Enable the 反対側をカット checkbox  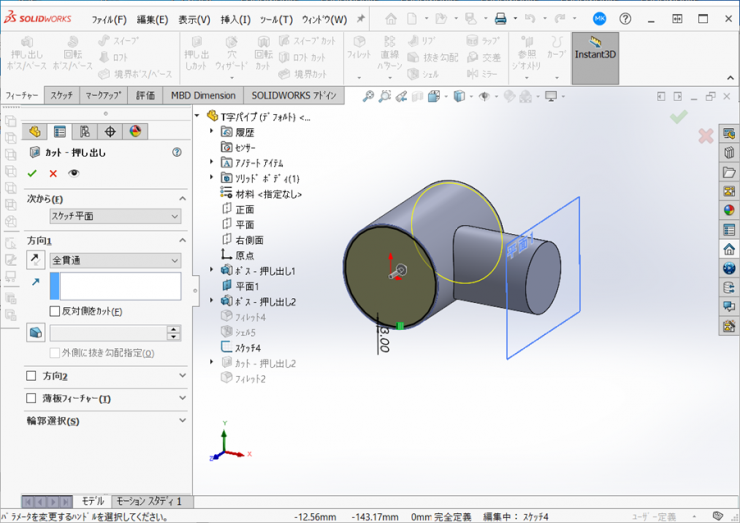point(55,311)
